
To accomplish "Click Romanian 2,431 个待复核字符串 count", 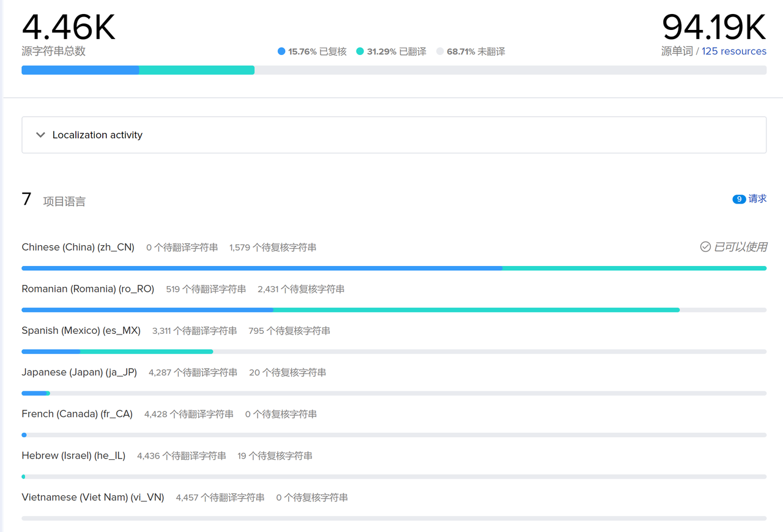I will [x=301, y=289].
